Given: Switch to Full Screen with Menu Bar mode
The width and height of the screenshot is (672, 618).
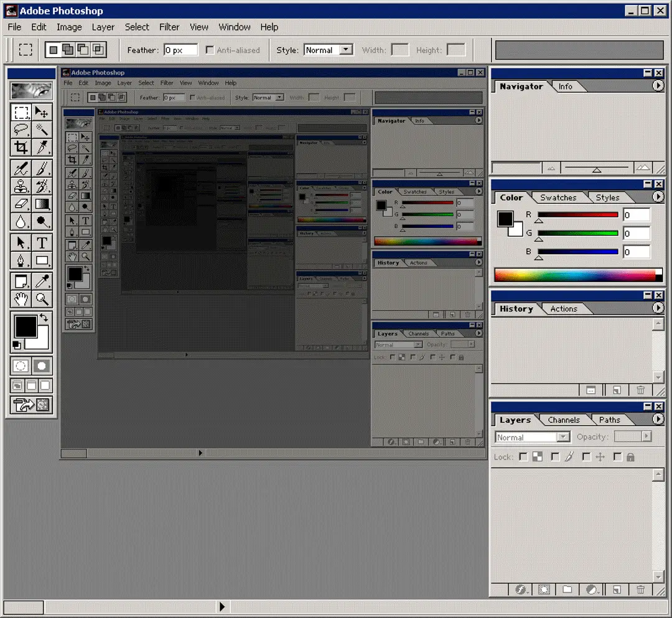Looking at the screenshot, I should click(31, 385).
